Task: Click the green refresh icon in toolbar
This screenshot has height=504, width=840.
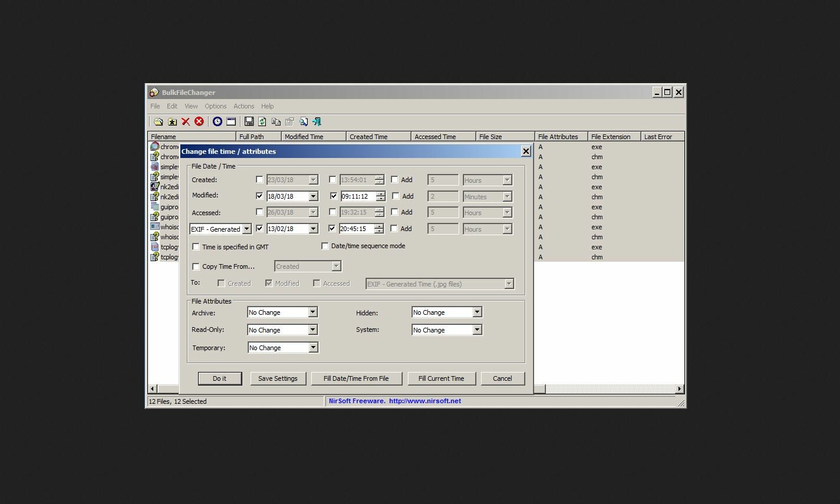Action: click(262, 121)
